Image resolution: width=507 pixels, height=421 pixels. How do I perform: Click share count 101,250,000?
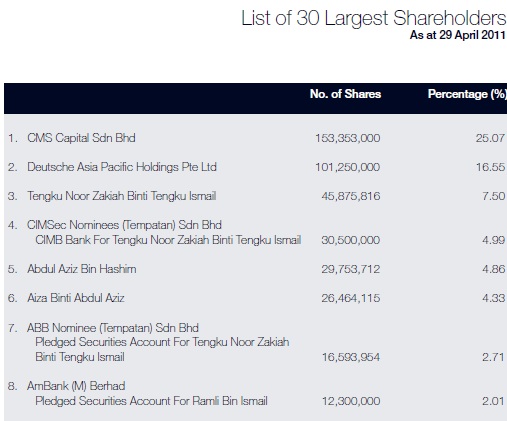[348, 167]
